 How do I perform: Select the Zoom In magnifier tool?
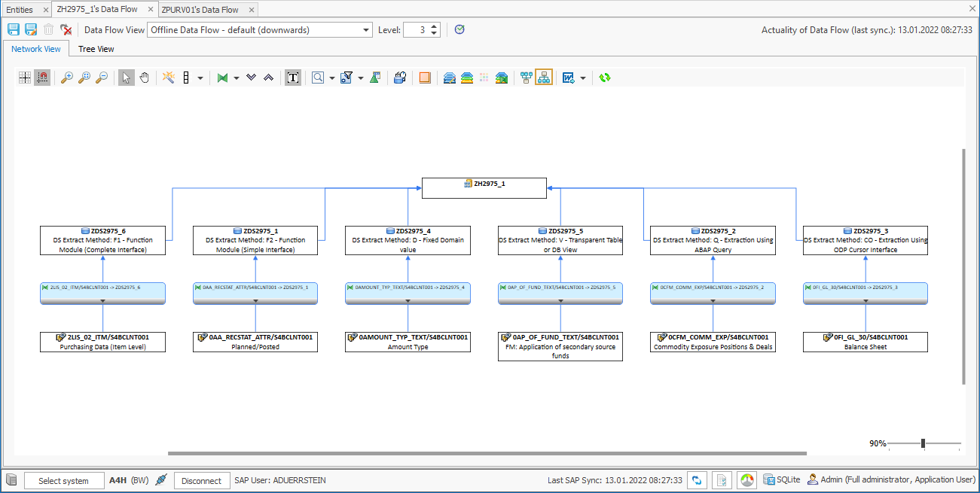pyautogui.click(x=66, y=77)
